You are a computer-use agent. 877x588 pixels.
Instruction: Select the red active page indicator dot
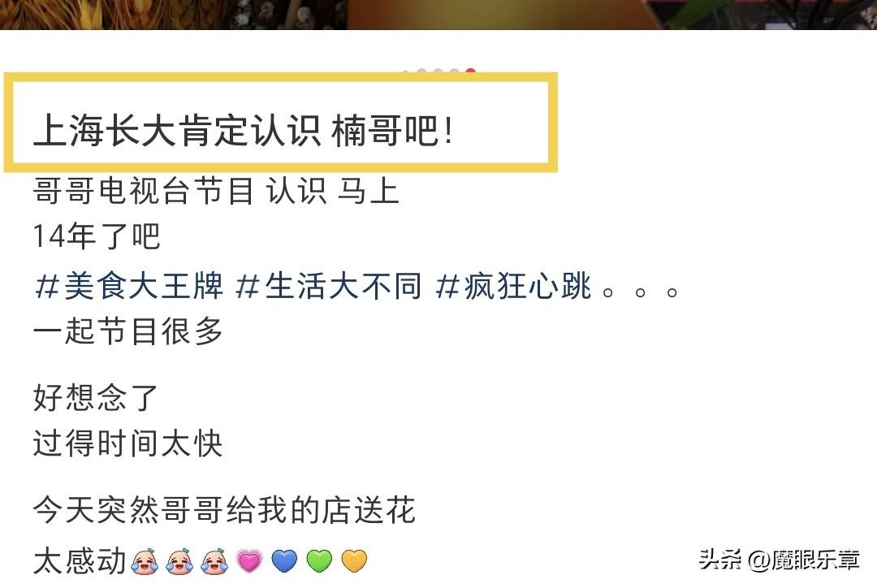[x=470, y=72]
